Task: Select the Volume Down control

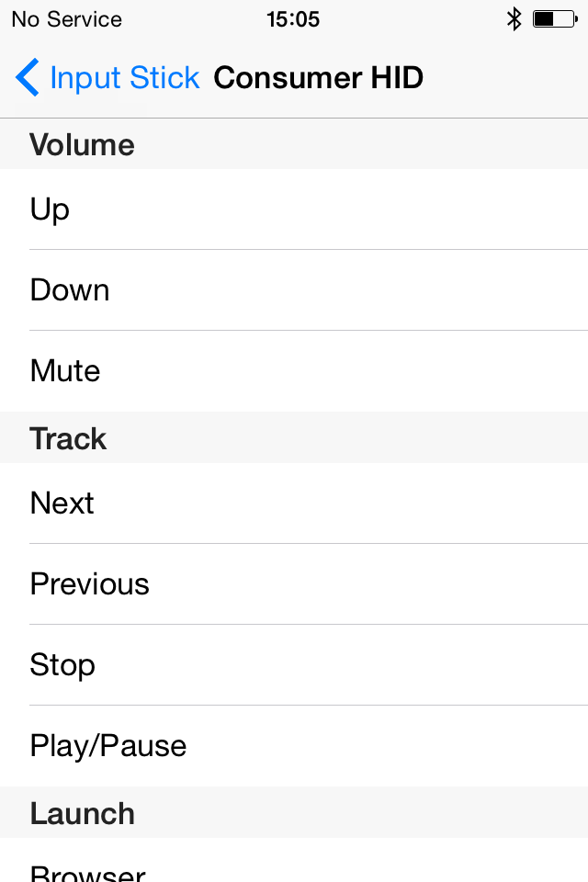Action: 294,289
